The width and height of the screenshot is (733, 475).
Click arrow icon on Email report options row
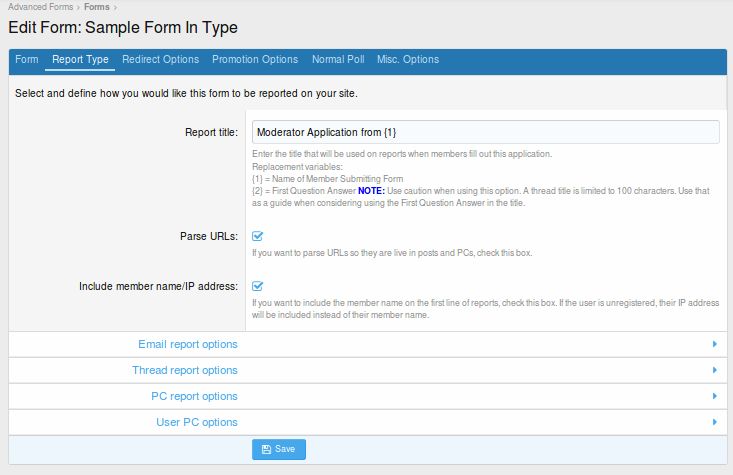coord(714,345)
